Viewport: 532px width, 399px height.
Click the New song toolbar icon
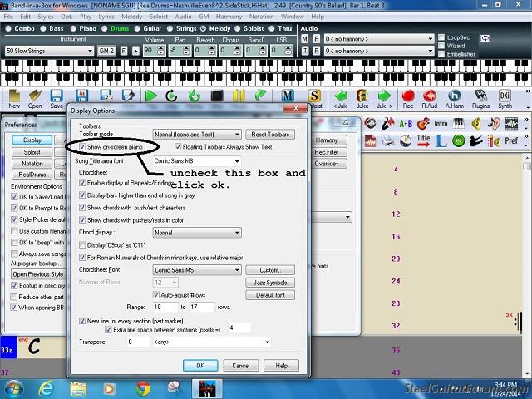click(14, 99)
